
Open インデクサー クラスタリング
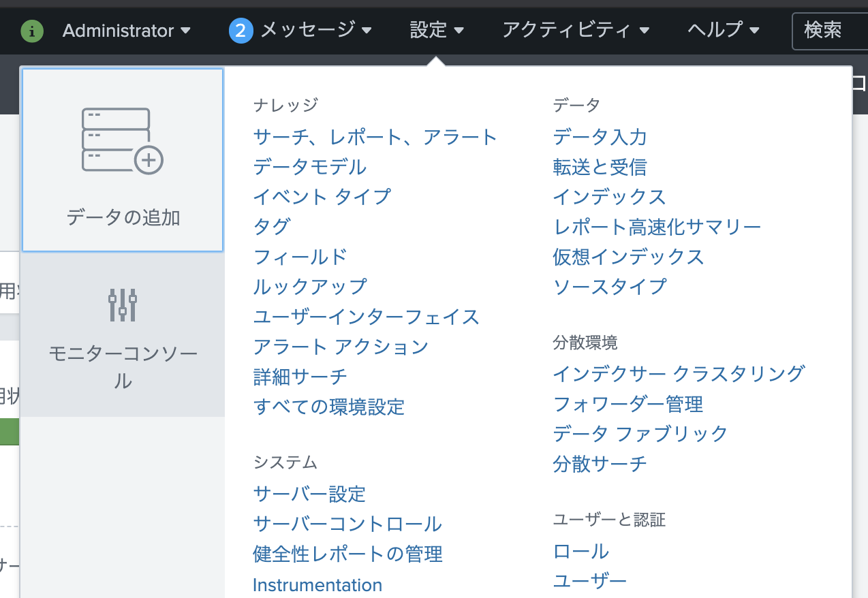[x=679, y=374]
